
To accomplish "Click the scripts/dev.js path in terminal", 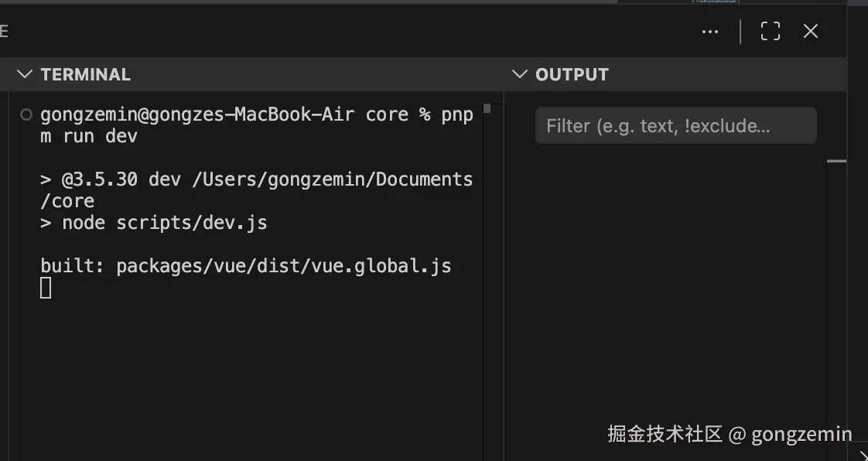I will coord(191,224).
